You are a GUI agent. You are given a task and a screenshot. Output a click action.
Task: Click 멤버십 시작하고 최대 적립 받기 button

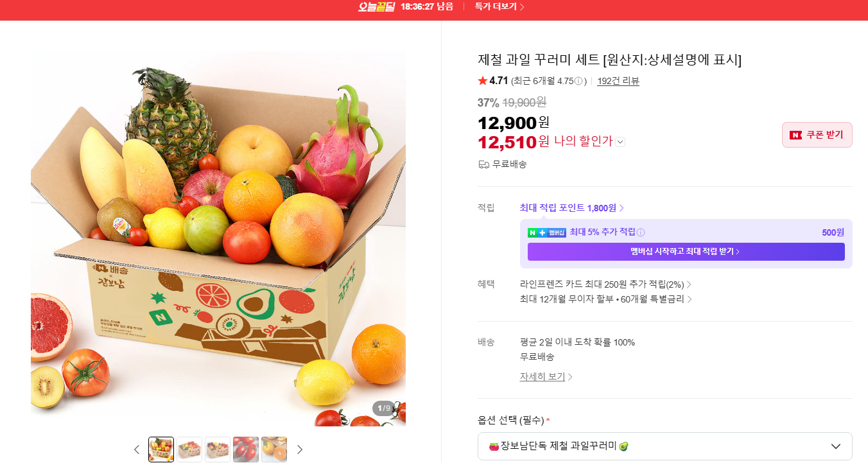point(686,252)
